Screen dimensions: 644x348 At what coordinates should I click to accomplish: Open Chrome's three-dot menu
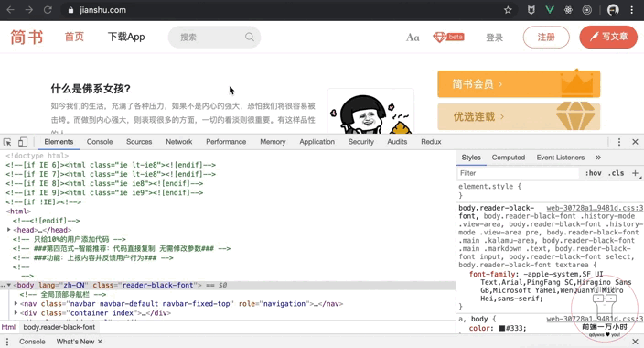click(632, 10)
